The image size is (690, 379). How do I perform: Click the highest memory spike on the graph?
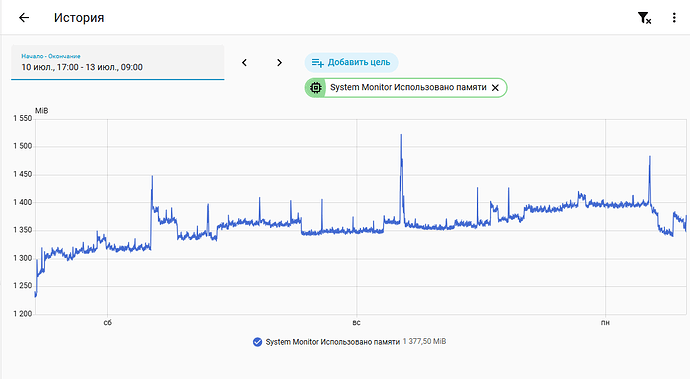click(x=401, y=136)
